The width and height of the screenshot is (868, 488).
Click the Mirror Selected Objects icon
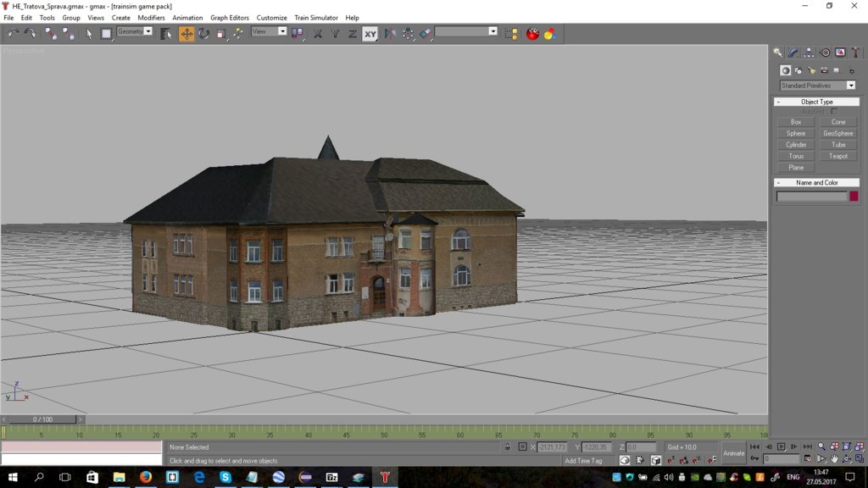click(390, 34)
